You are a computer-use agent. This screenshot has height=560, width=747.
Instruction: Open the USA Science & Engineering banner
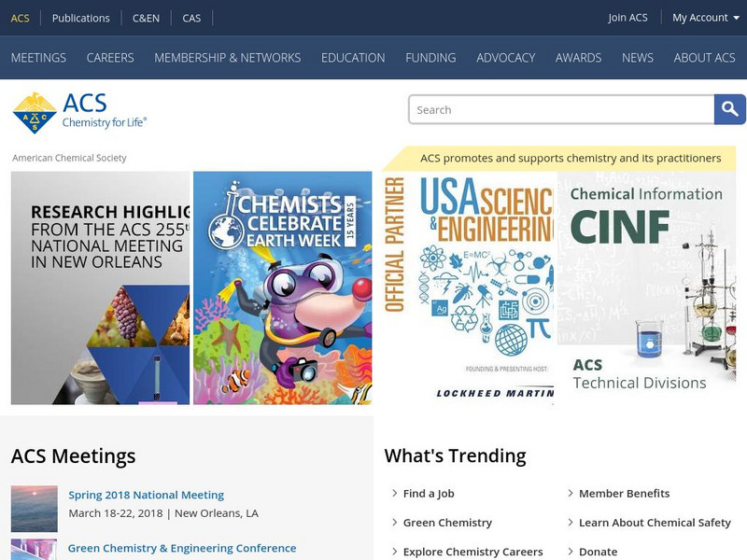[469, 290]
